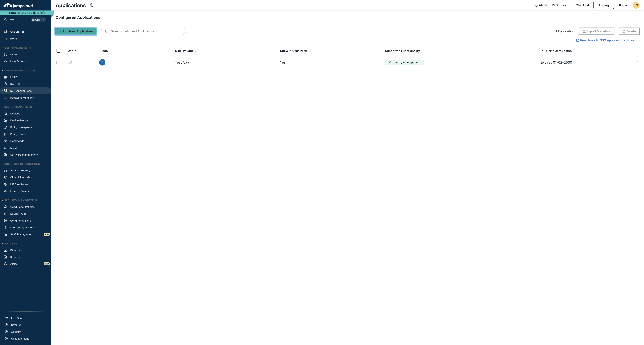Click the SaaS Management sidebar icon
Viewport: 644px width, 345px height.
coord(5,234)
